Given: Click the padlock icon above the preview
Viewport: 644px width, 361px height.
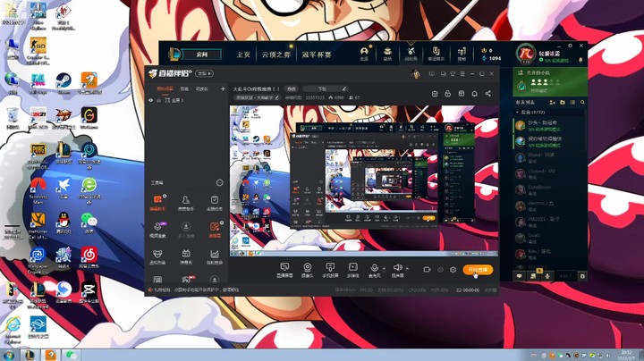Looking at the screenshot, I should click(x=448, y=94).
